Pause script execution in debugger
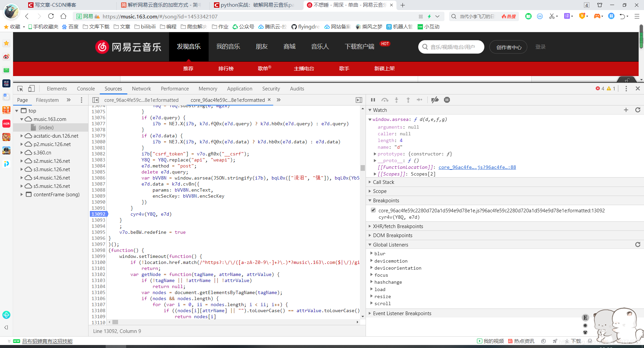This screenshot has width=644, height=348. (x=373, y=100)
